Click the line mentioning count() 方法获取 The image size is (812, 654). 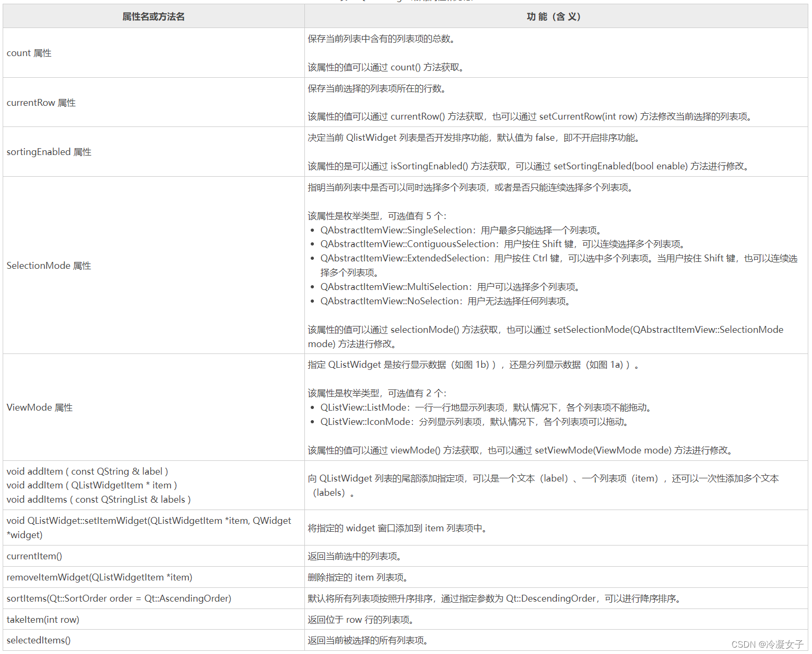pyautogui.click(x=387, y=67)
